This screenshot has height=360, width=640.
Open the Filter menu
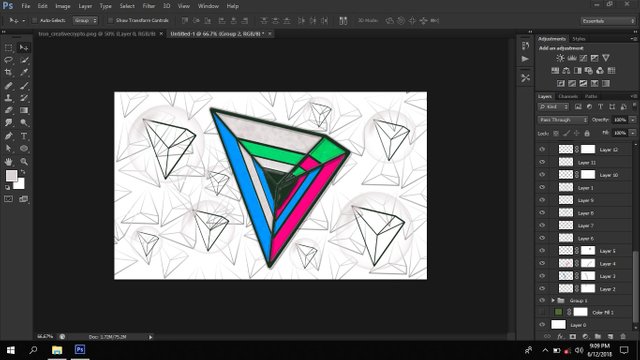click(149, 6)
